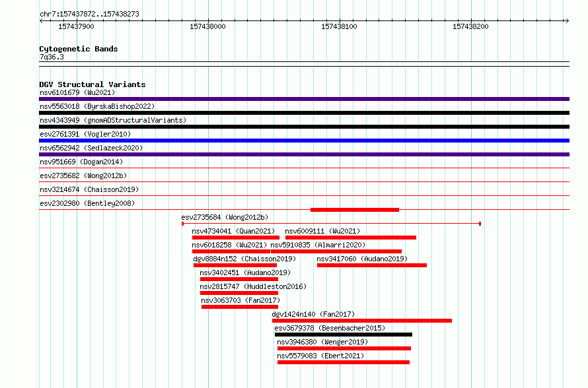Click the thick red segment of esv2302980
The height and width of the screenshot is (388, 588).
pyautogui.click(x=355, y=210)
